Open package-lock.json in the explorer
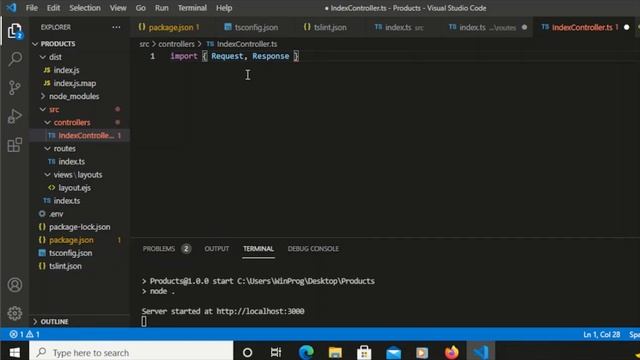The height and width of the screenshot is (360, 640). pyautogui.click(x=79, y=227)
